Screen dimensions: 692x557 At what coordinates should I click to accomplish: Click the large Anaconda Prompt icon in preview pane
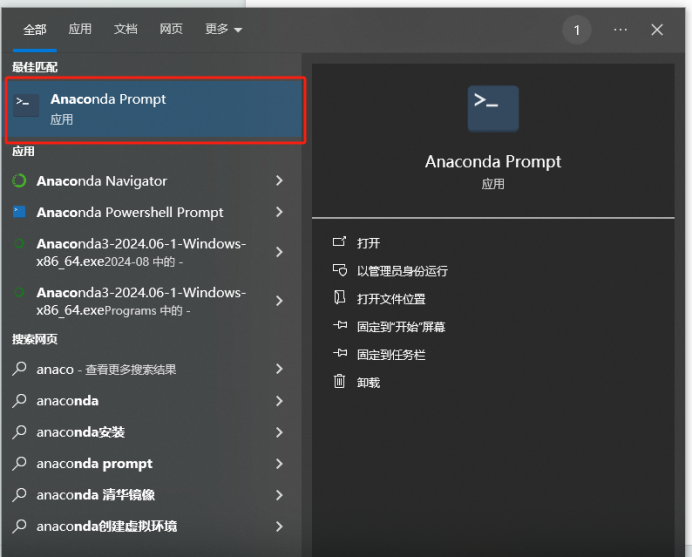tap(493, 109)
